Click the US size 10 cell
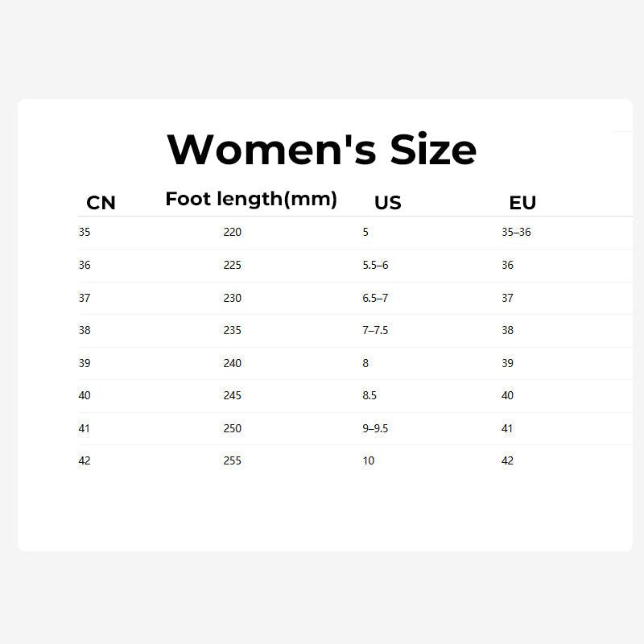Screen dimensions: 644x644 [368, 460]
